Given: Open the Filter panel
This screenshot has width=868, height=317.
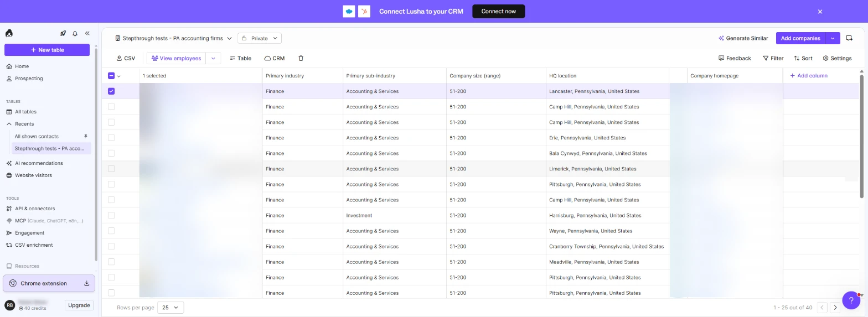Looking at the screenshot, I should click(x=773, y=58).
